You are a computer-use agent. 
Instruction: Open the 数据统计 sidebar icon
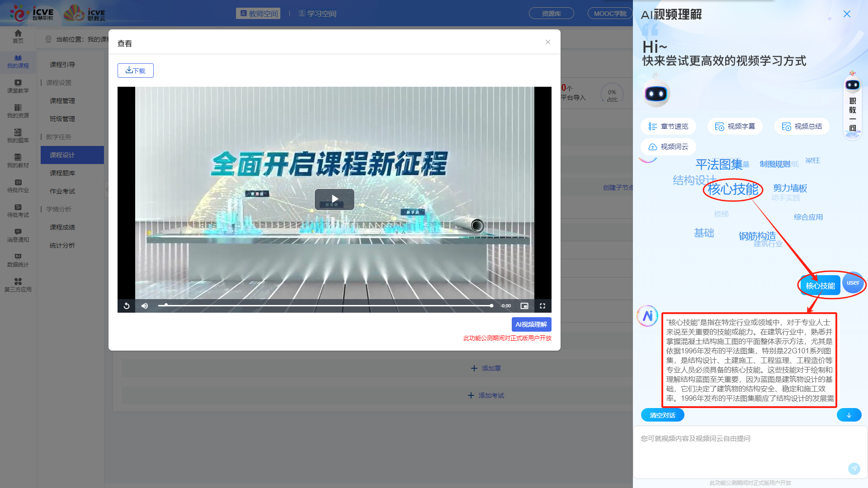[x=18, y=261]
